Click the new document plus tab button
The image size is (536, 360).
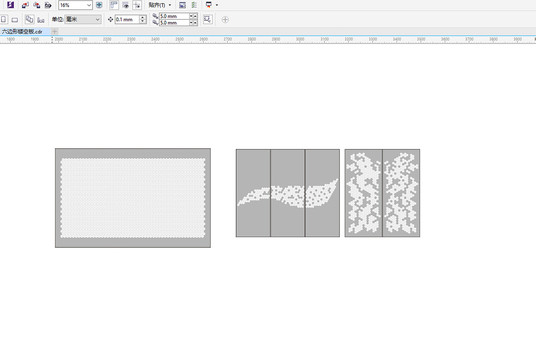point(55,31)
